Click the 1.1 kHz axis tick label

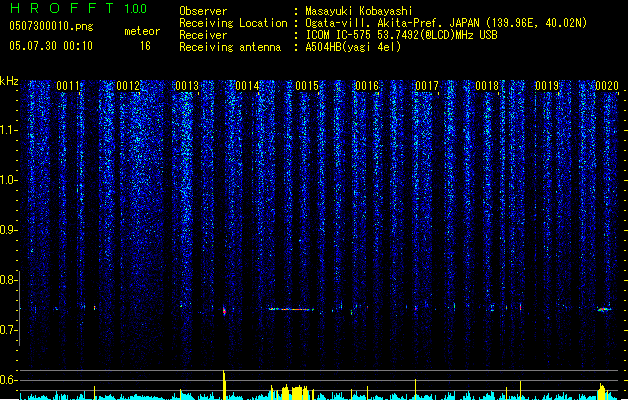tap(8, 130)
